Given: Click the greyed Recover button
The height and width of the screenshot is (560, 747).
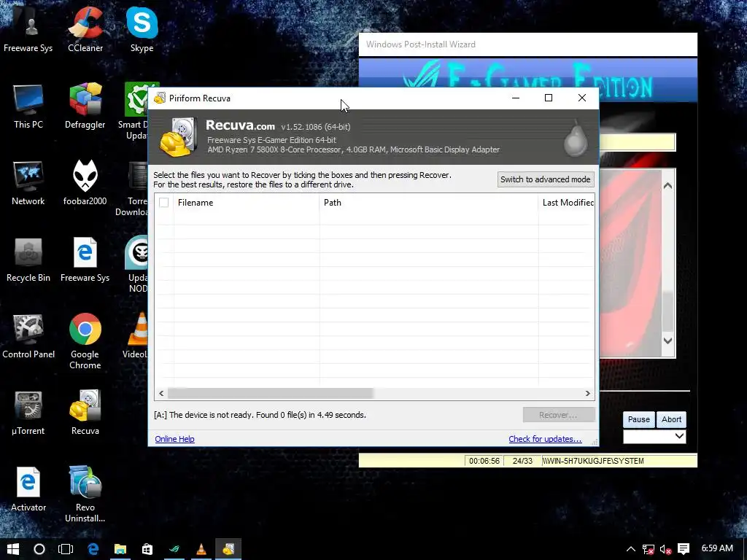Looking at the screenshot, I should (x=558, y=415).
